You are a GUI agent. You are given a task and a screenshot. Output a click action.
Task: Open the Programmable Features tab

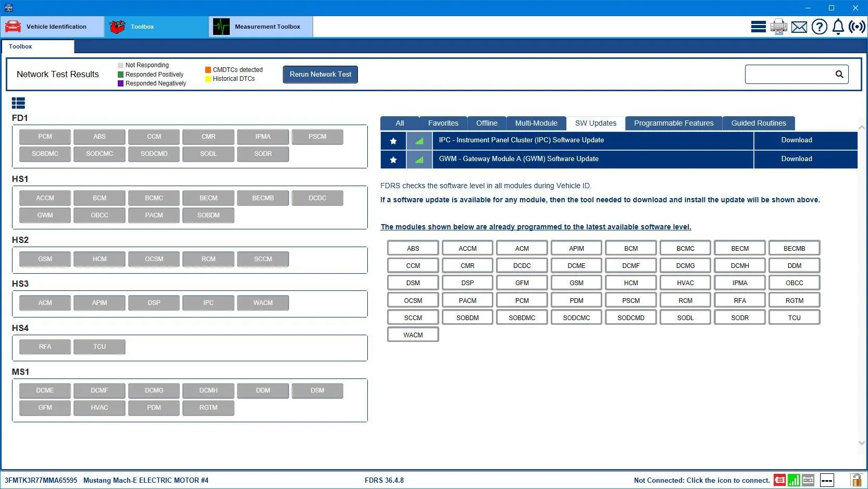tap(674, 123)
